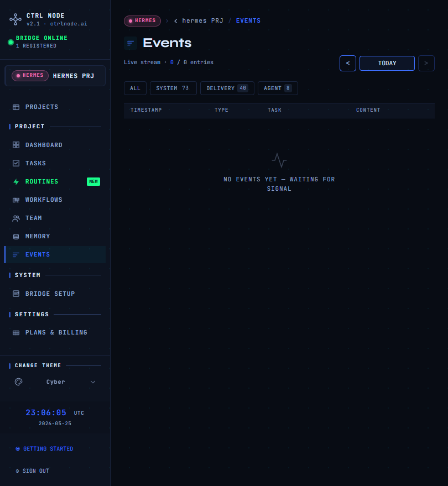Go to previous day with < button
Screen dimensions: 448x486
coord(348,63)
